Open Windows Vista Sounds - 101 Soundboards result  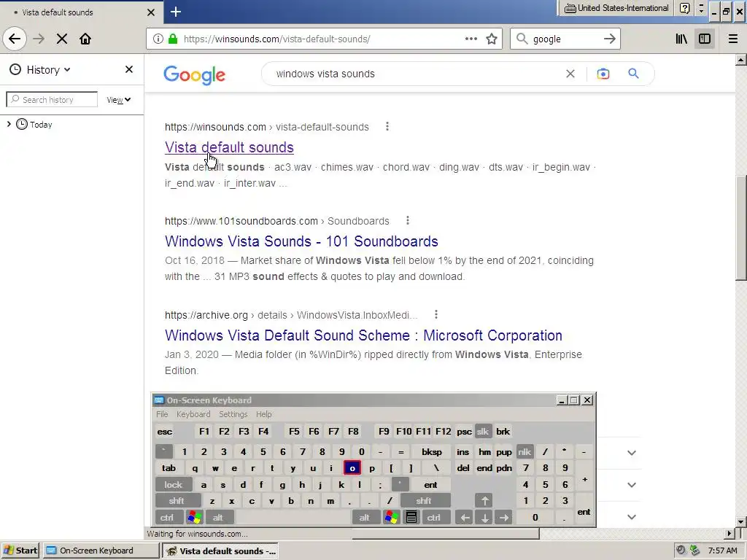click(301, 241)
